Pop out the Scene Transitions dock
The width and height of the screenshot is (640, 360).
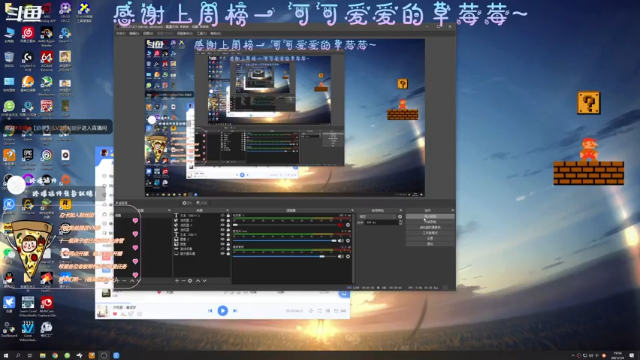[x=400, y=210]
